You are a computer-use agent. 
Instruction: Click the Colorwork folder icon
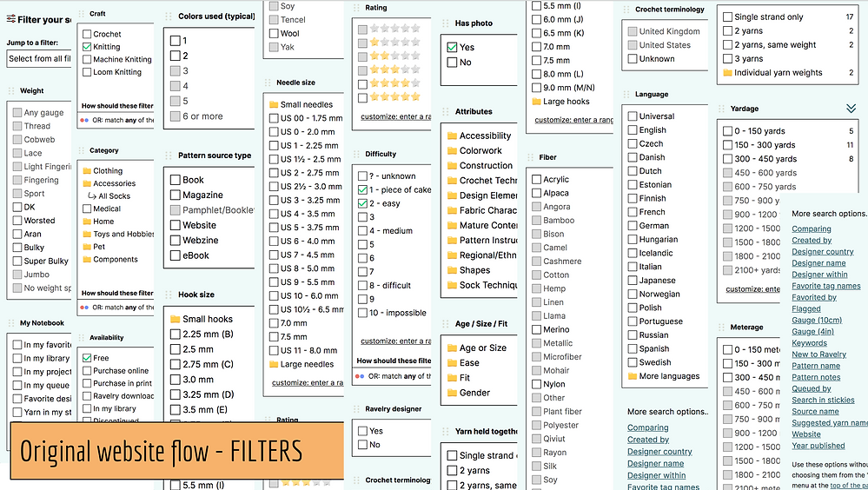[453, 150]
